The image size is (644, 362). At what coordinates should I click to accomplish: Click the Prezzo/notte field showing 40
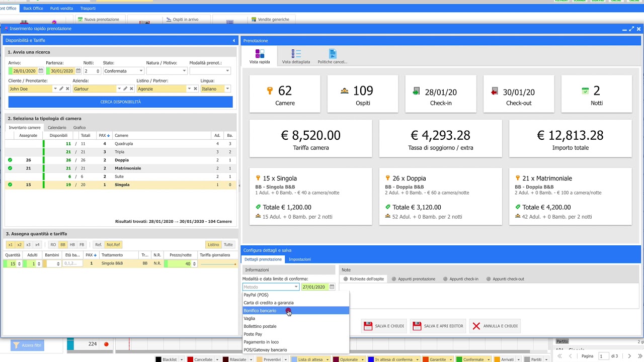pos(181,263)
